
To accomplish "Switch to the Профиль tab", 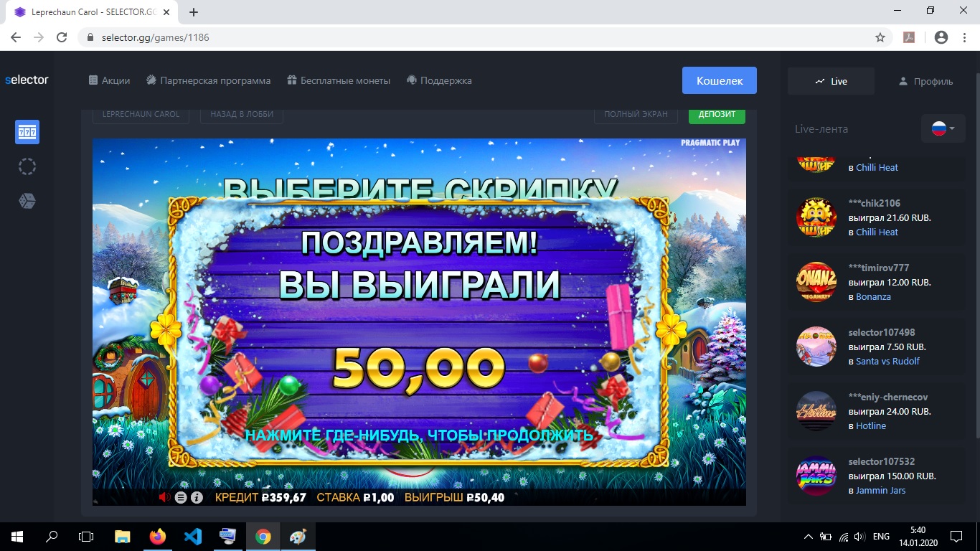I will [925, 81].
